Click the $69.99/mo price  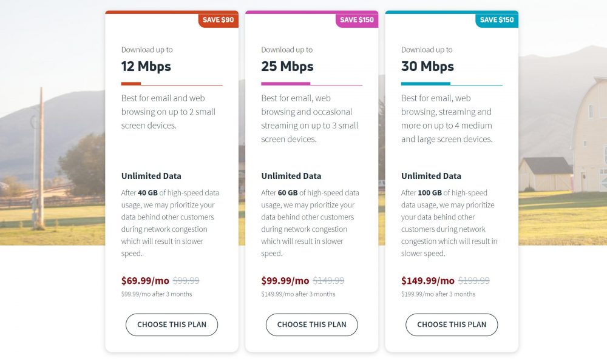(x=145, y=280)
